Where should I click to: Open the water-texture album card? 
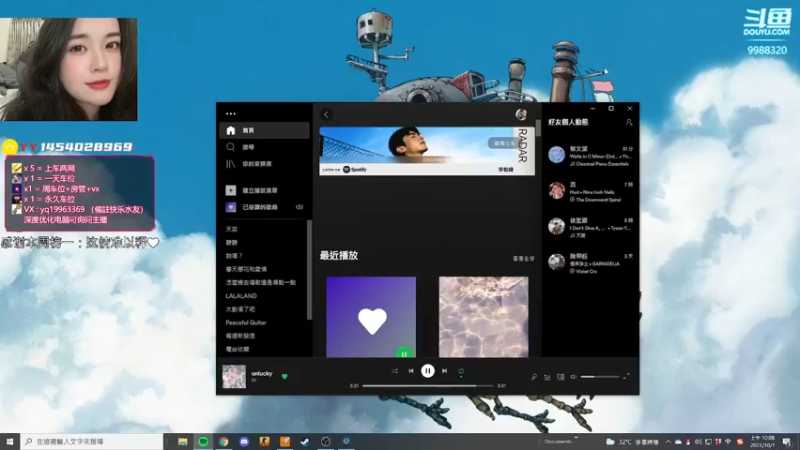click(x=484, y=317)
